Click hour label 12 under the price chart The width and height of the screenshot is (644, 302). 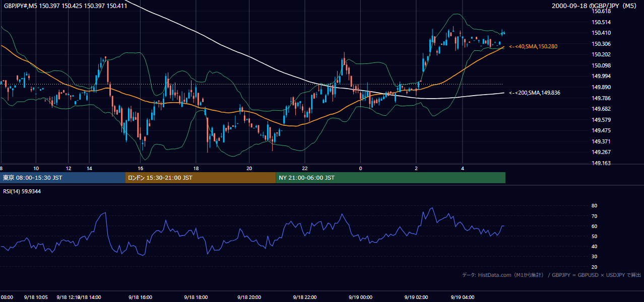[69, 168]
